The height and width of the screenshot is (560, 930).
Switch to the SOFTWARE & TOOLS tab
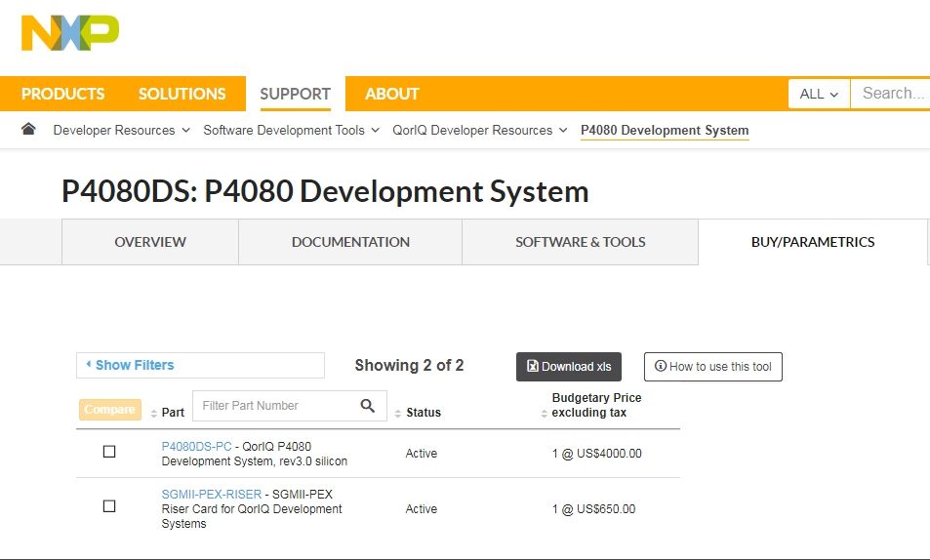[580, 242]
